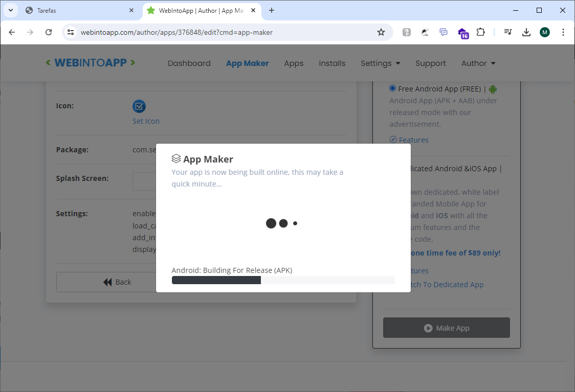The image size is (575, 392).
Task: Open the browser downloads icon
Action: 526,32
